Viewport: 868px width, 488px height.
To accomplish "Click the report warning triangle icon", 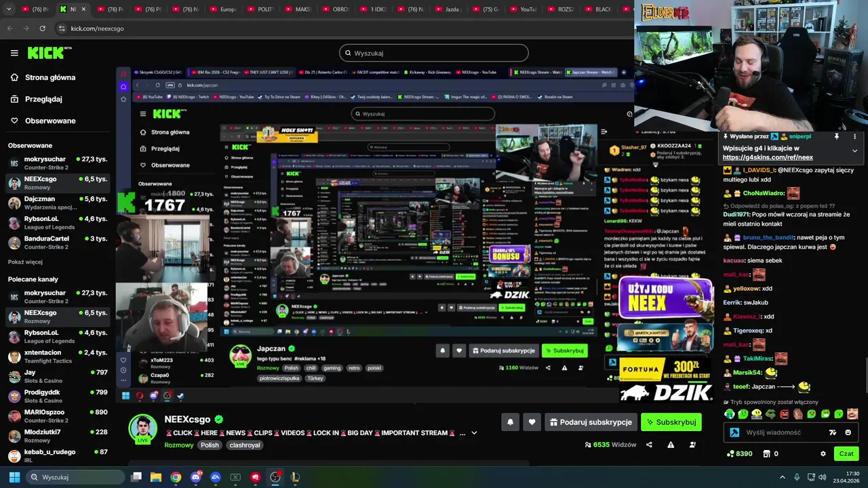I will click(x=671, y=445).
